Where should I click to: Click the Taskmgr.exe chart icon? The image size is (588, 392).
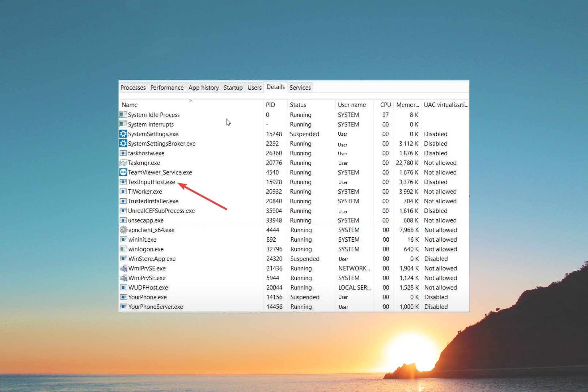[123, 163]
